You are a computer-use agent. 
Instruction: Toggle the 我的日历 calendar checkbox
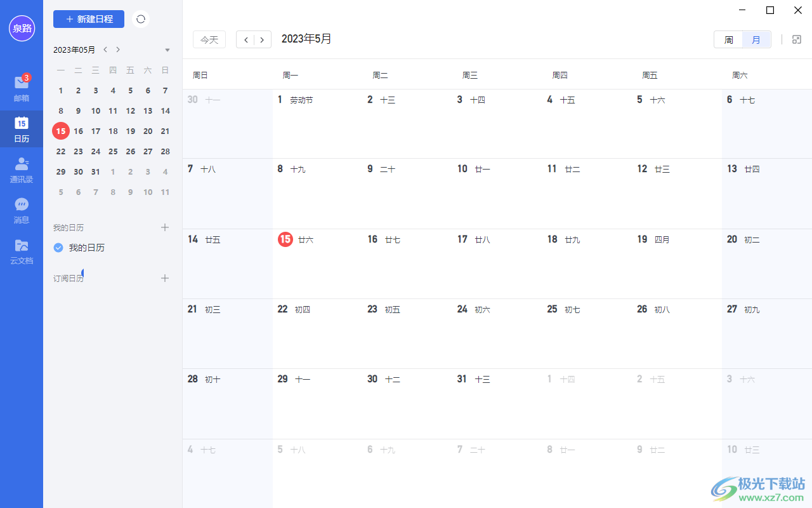tap(58, 248)
